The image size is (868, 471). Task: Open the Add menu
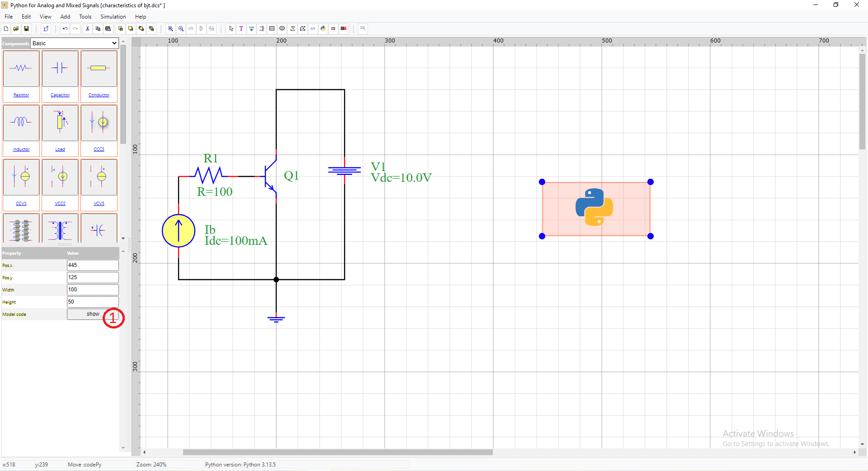[x=65, y=17]
